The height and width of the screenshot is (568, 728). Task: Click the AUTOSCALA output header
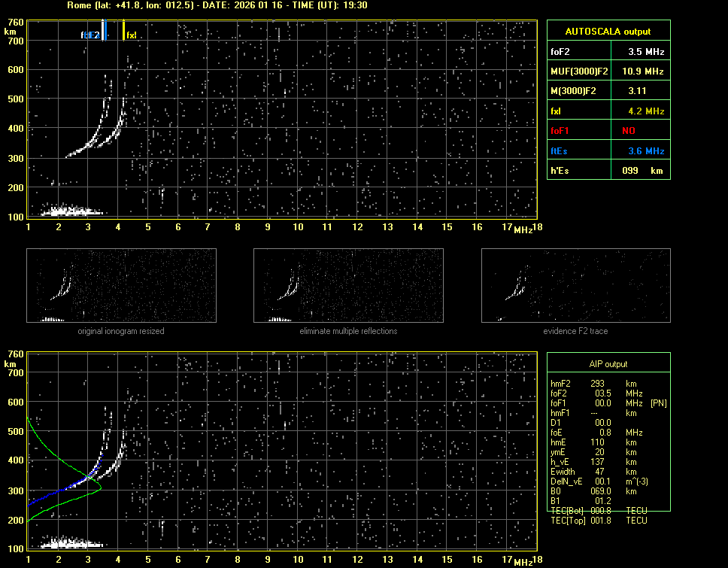tap(608, 32)
